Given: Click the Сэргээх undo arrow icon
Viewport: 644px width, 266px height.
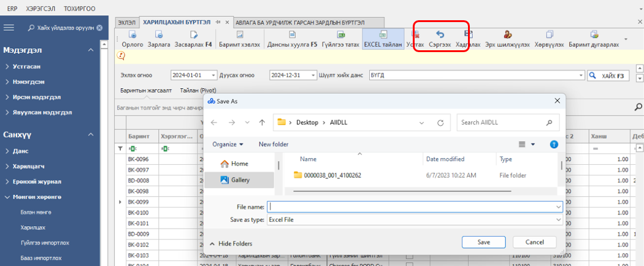Looking at the screenshot, I should (x=440, y=35).
